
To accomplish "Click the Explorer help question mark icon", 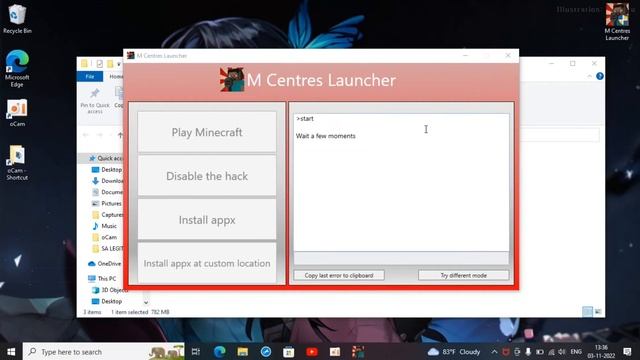I will (x=600, y=76).
